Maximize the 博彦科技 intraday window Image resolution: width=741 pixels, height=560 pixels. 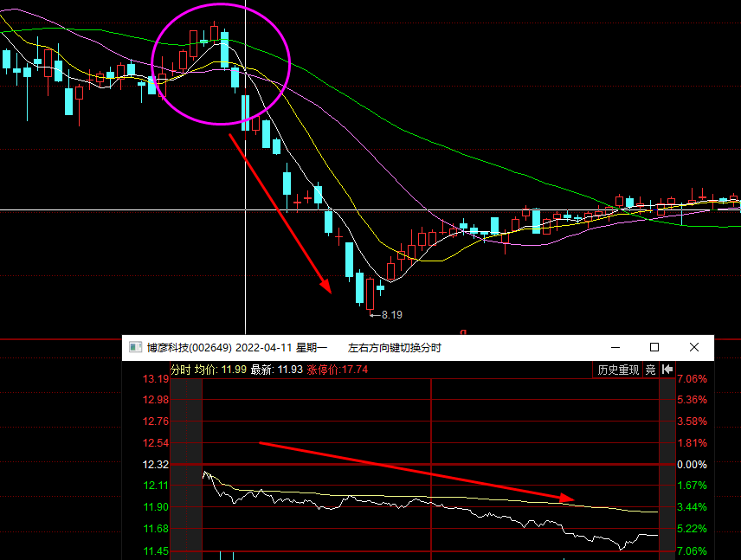(x=654, y=347)
